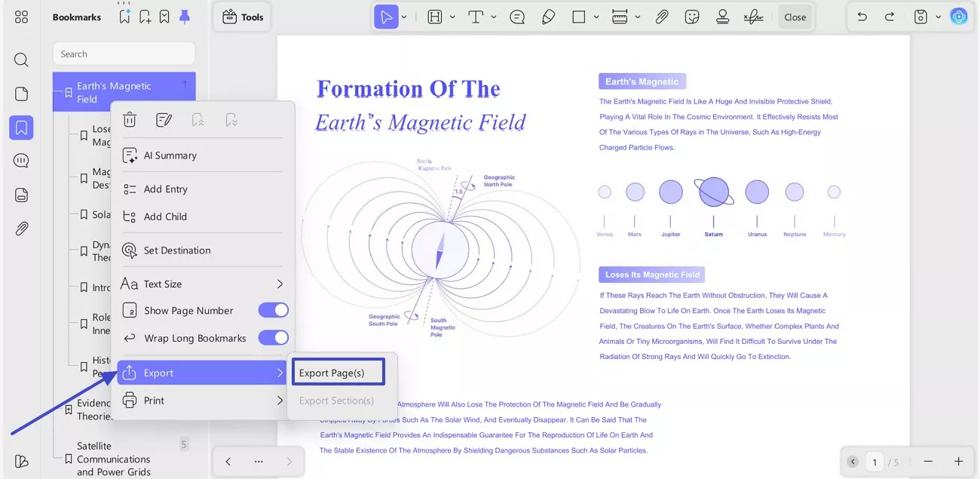Click the Close button in the toolbar
Image resolution: width=980 pixels, height=479 pixels.
(x=795, y=16)
